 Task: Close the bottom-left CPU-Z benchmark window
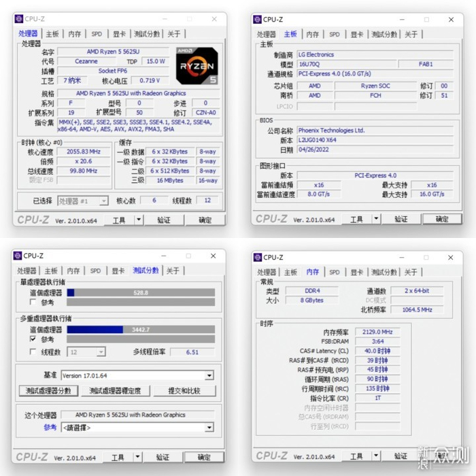click(x=214, y=256)
